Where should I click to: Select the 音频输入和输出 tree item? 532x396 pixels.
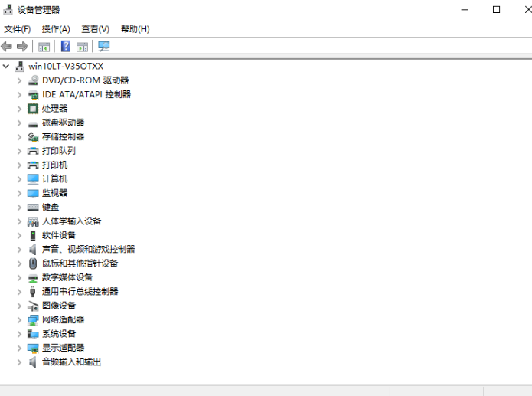click(x=71, y=362)
